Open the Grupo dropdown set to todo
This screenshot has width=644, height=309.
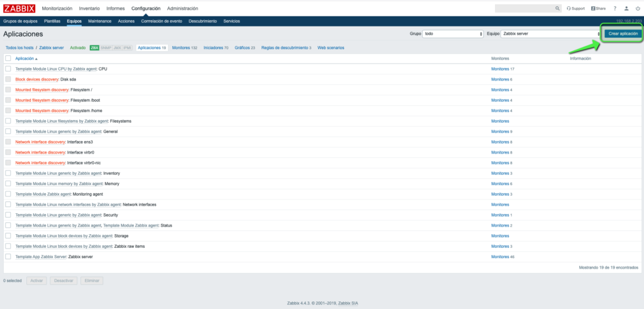tap(453, 34)
